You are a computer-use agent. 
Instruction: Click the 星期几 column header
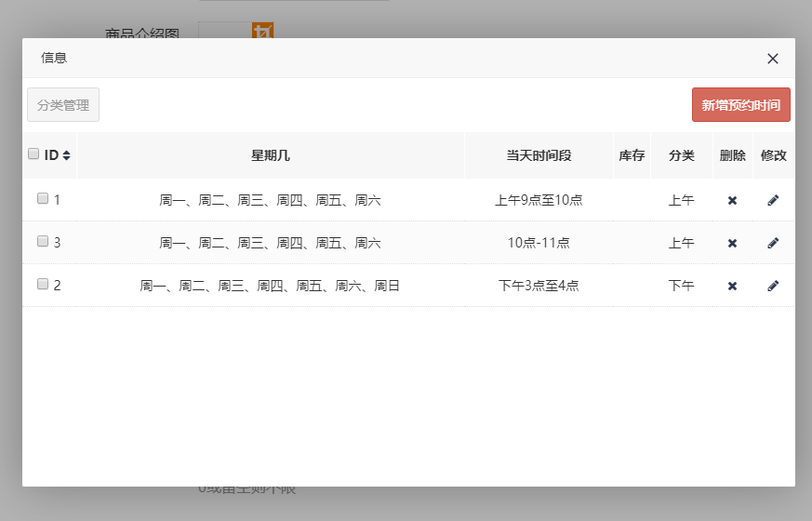(270, 155)
